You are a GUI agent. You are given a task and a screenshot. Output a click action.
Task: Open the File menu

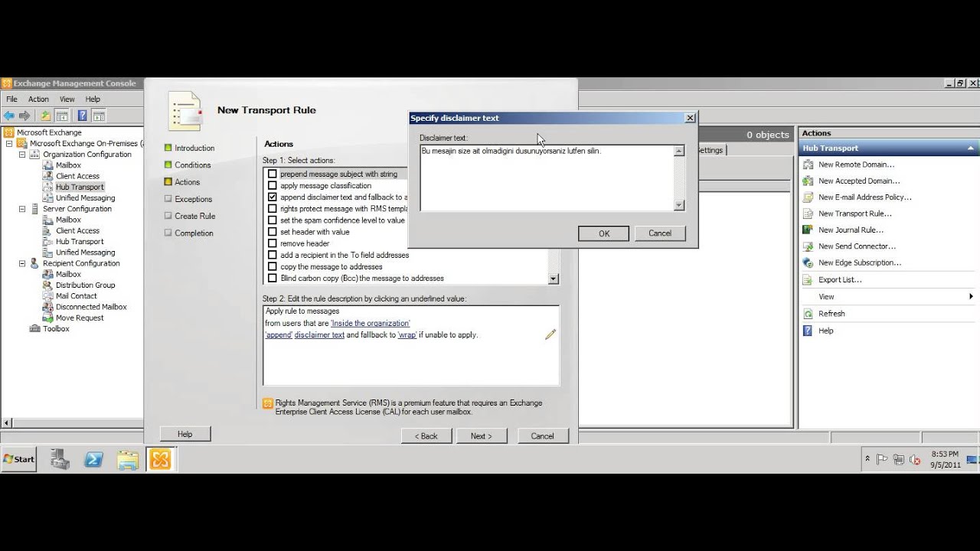click(x=11, y=99)
